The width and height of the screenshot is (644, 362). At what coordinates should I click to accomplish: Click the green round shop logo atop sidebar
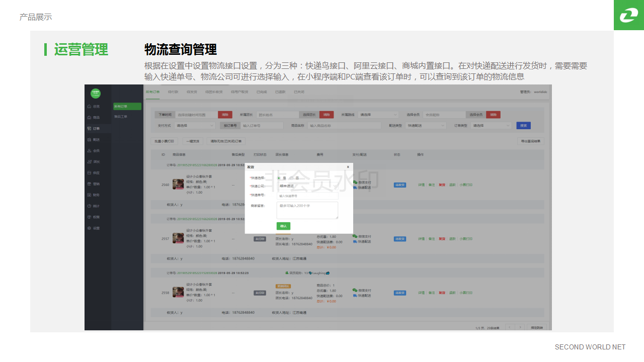click(96, 93)
